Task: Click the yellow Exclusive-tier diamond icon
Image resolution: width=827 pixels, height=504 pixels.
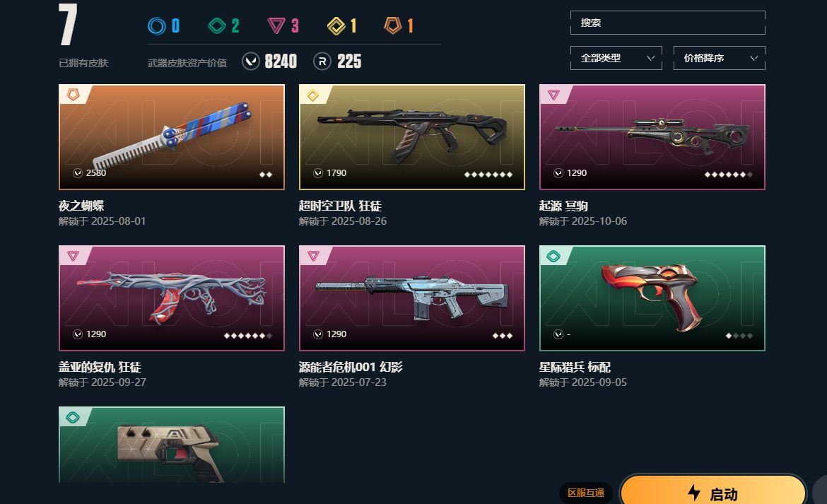Action: [x=336, y=26]
